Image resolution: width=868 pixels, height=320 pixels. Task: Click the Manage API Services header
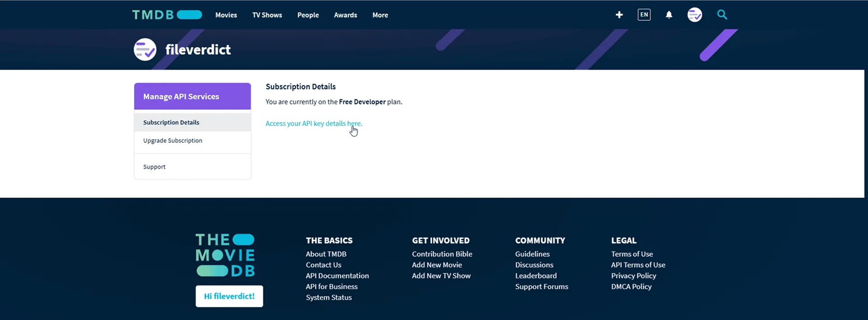click(x=193, y=96)
